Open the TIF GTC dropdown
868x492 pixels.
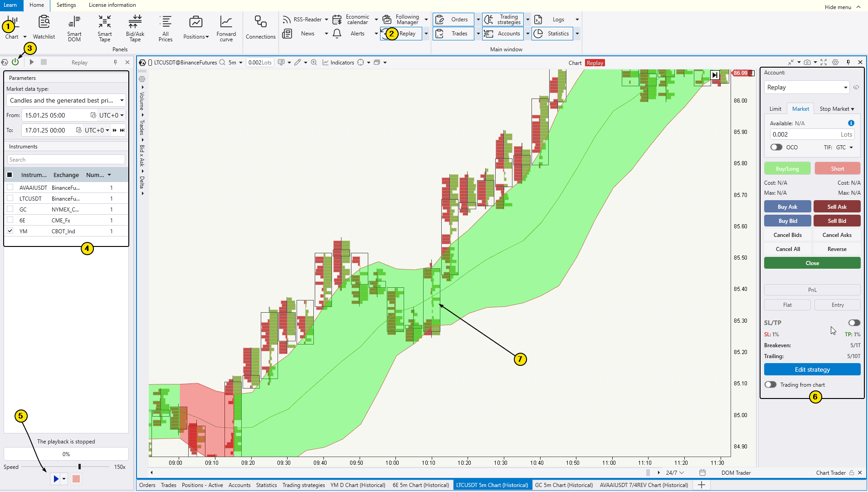pyautogui.click(x=845, y=147)
